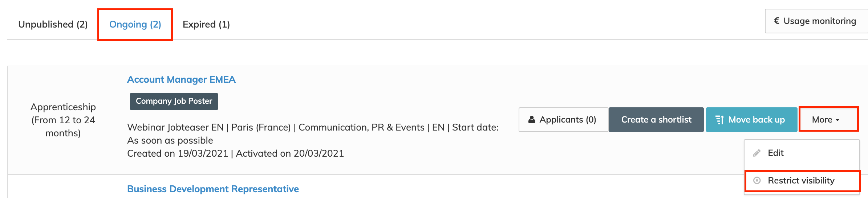Choose Edit from the More menu
868x198 pixels.
pos(776,153)
